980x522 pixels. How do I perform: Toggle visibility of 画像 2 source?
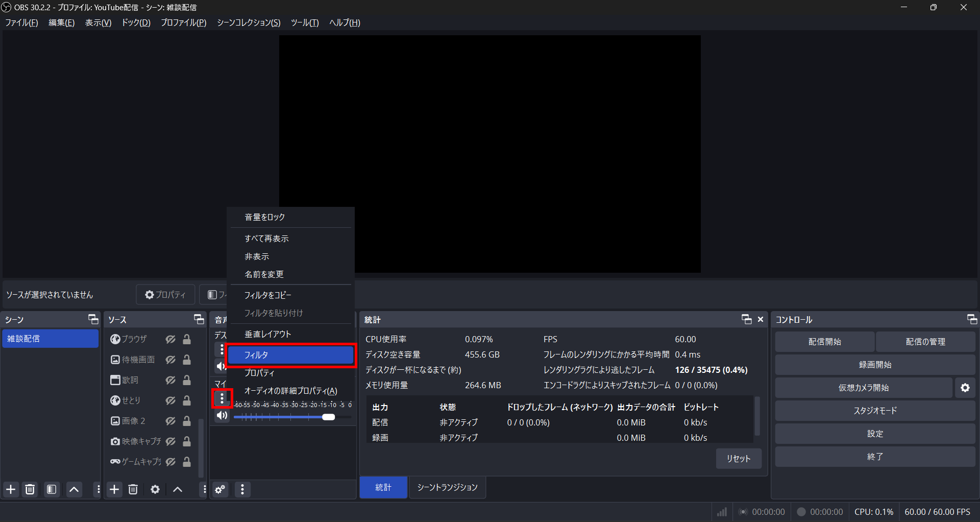pos(170,421)
